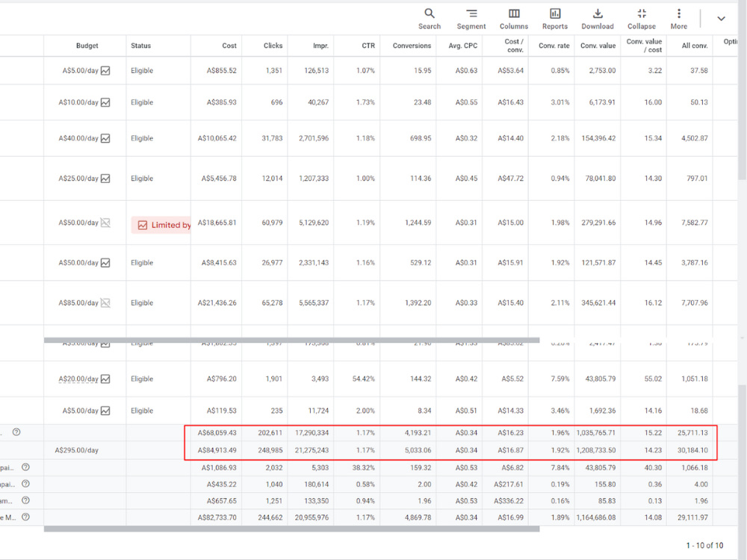Click CTR cell 54.42%

[364, 379]
